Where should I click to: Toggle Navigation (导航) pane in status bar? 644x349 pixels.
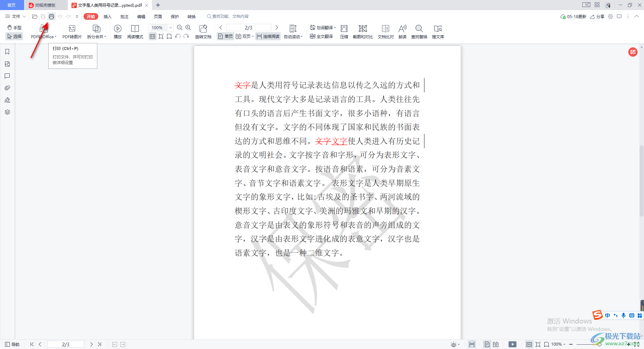(x=12, y=344)
